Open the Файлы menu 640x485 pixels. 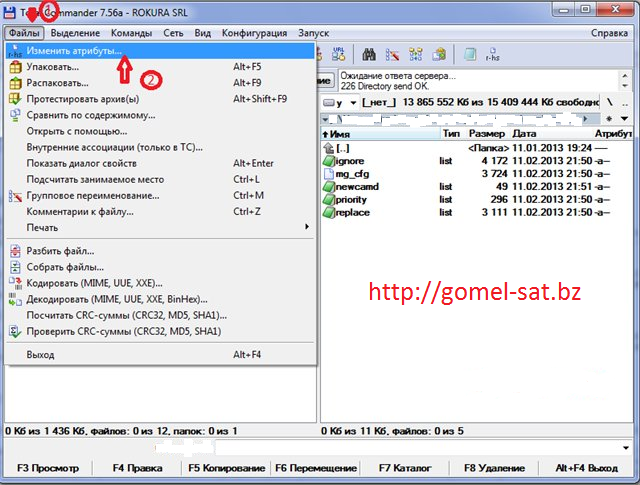click(24, 33)
